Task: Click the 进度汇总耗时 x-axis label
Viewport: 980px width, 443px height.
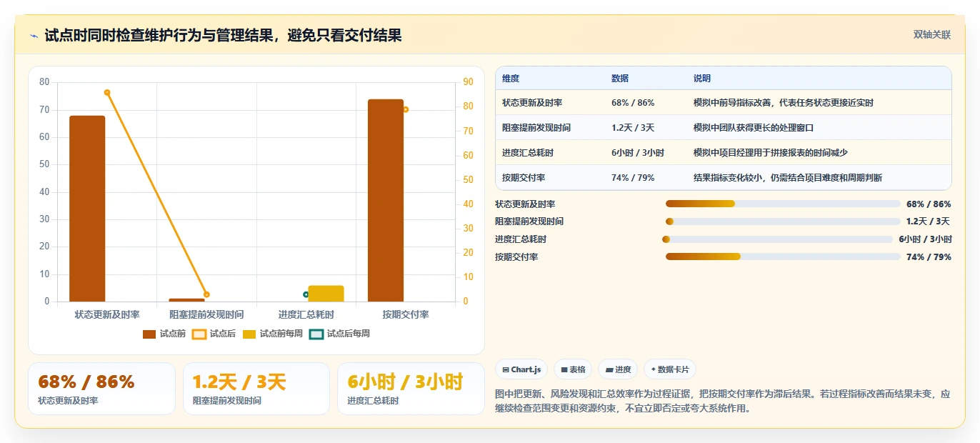Action: click(306, 314)
